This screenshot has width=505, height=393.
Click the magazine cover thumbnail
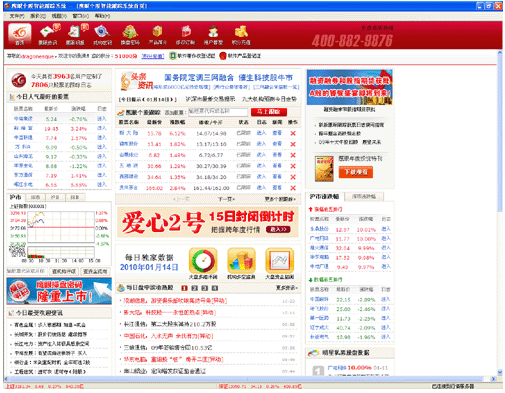pos(324,169)
